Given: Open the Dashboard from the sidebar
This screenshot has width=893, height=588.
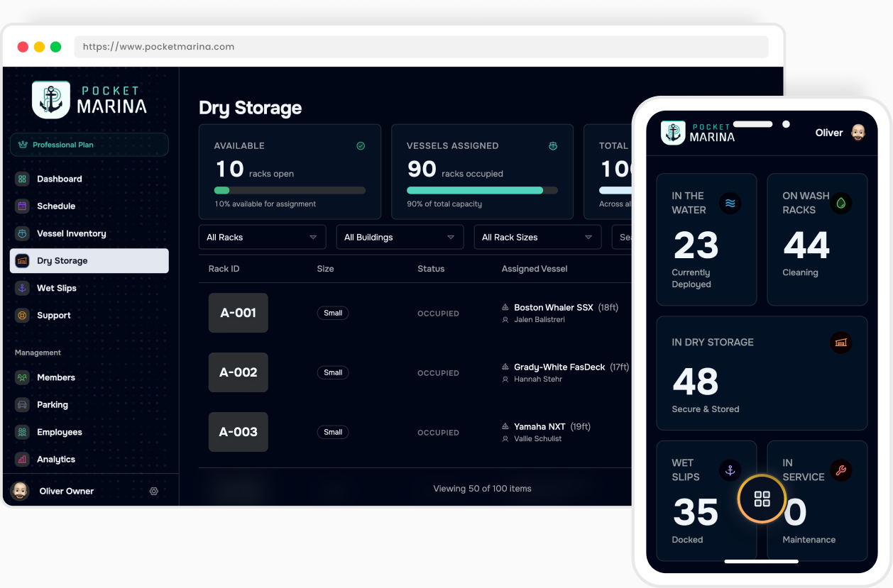Looking at the screenshot, I should 58,179.
